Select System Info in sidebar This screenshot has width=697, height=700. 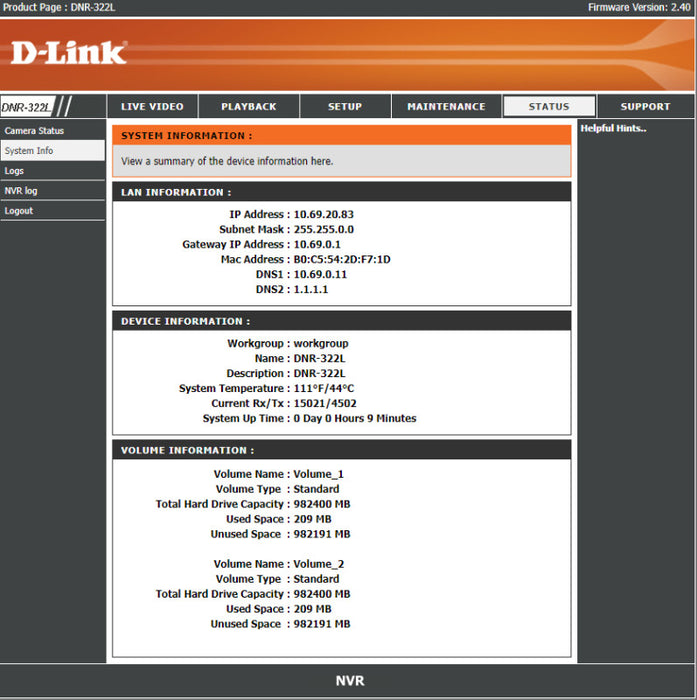(53, 150)
